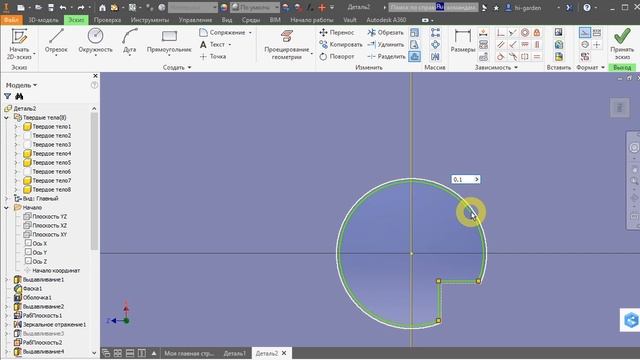
Task: Use the Поворот rotate tool
Action: click(x=337, y=56)
